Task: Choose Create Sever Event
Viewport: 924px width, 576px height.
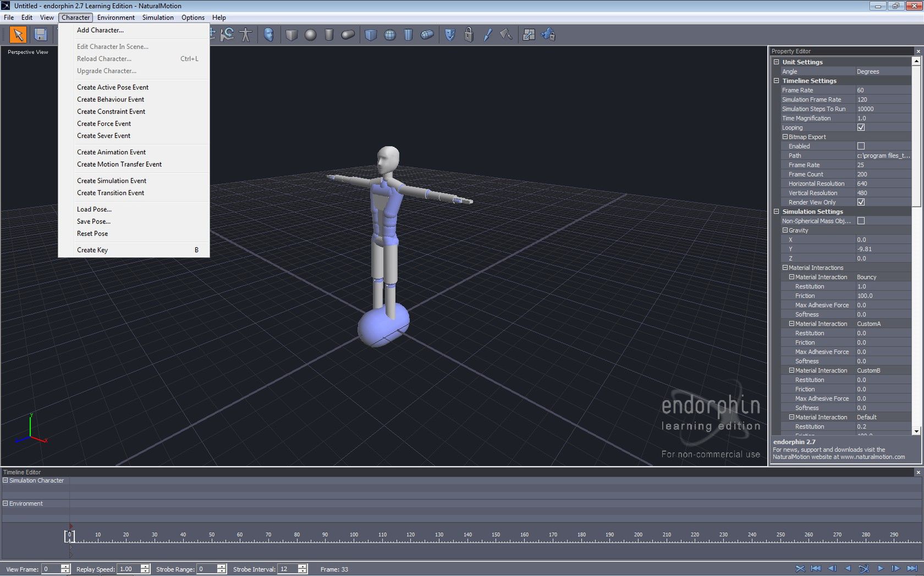Action: click(134, 136)
